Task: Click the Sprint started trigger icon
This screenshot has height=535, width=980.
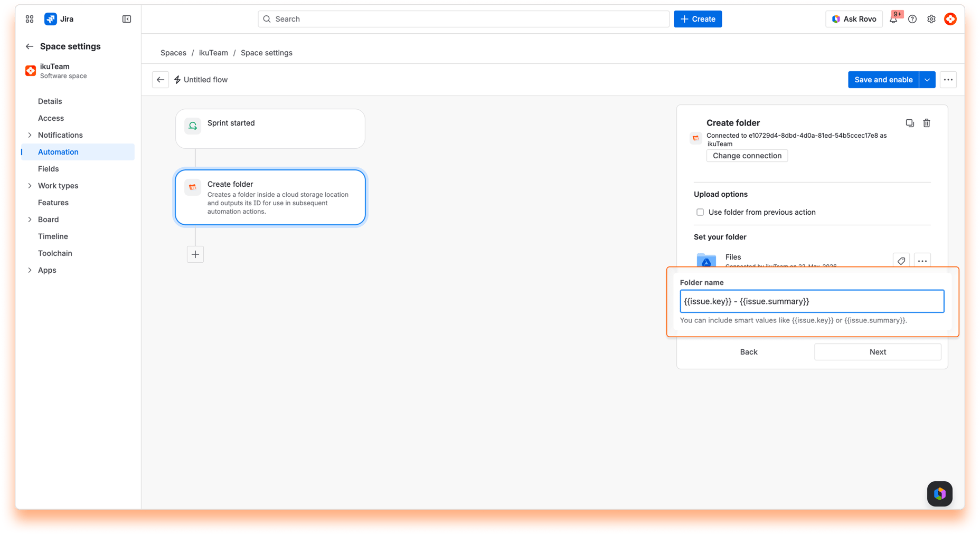Action: tap(193, 126)
